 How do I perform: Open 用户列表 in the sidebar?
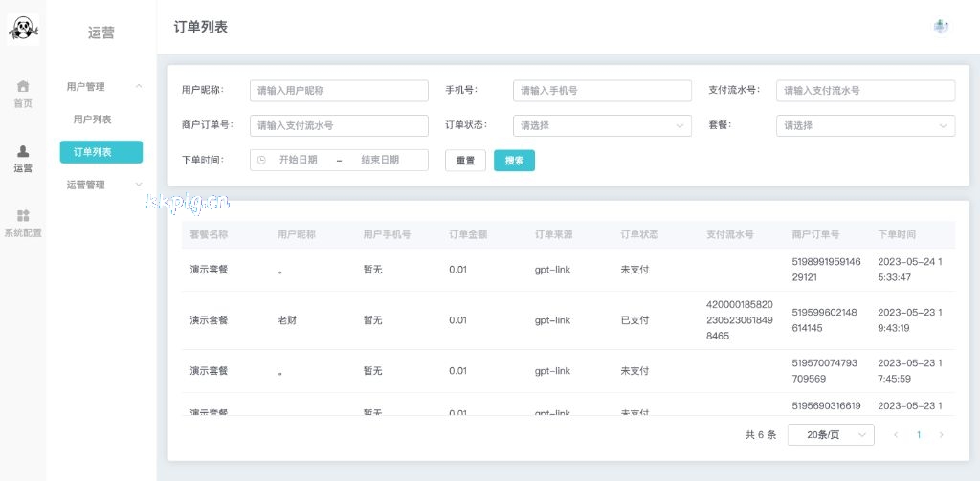pos(93,120)
